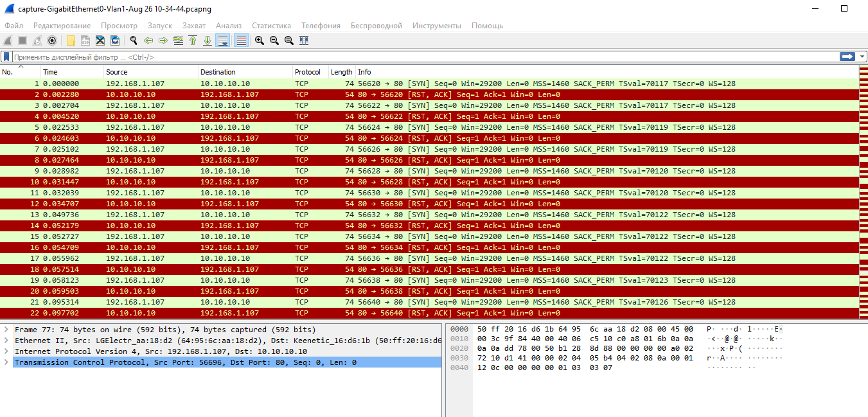Image resolution: width=868 pixels, height=417 pixels.
Task: Zoom in on packet list text
Action: (x=260, y=40)
